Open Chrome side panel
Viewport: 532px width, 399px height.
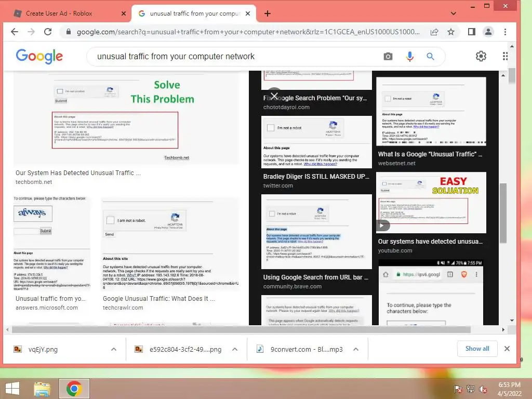click(471, 32)
